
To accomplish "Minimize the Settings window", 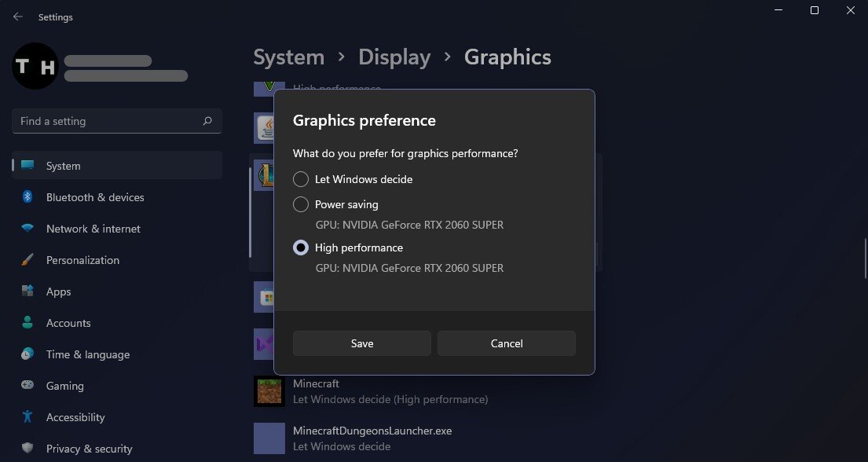I will [778, 10].
